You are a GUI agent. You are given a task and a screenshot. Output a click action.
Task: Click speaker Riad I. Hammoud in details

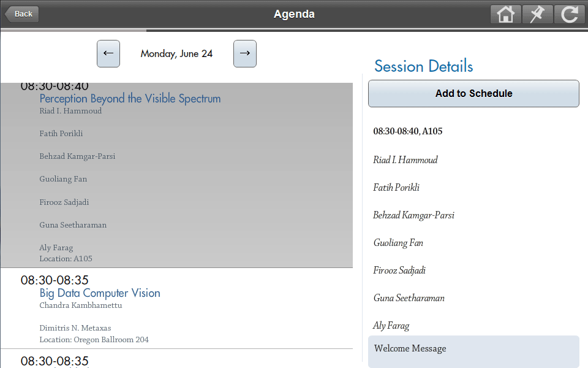coord(405,160)
